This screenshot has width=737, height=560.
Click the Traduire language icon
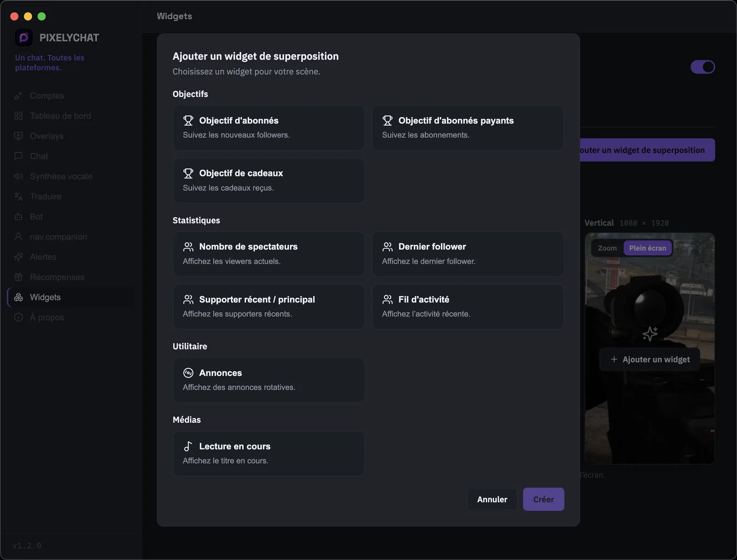pos(18,197)
